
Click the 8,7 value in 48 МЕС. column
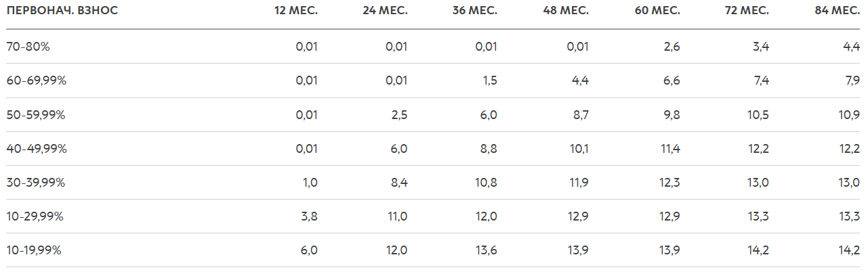tap(581, 114)
